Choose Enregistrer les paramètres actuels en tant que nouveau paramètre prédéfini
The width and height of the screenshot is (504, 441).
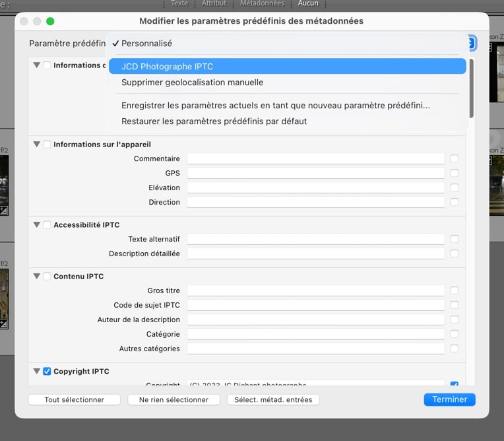click(288, 106)
